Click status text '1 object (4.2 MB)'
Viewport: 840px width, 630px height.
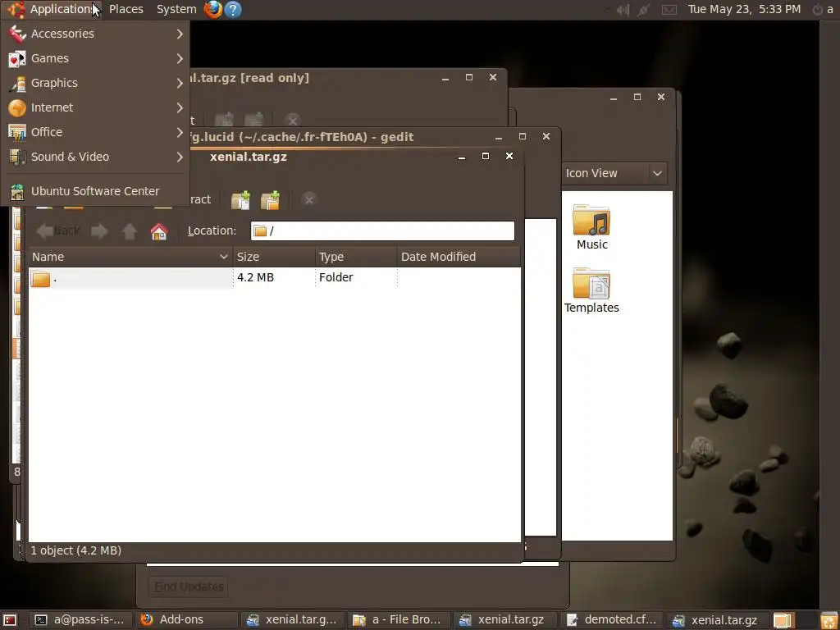(x=75, y=550)
